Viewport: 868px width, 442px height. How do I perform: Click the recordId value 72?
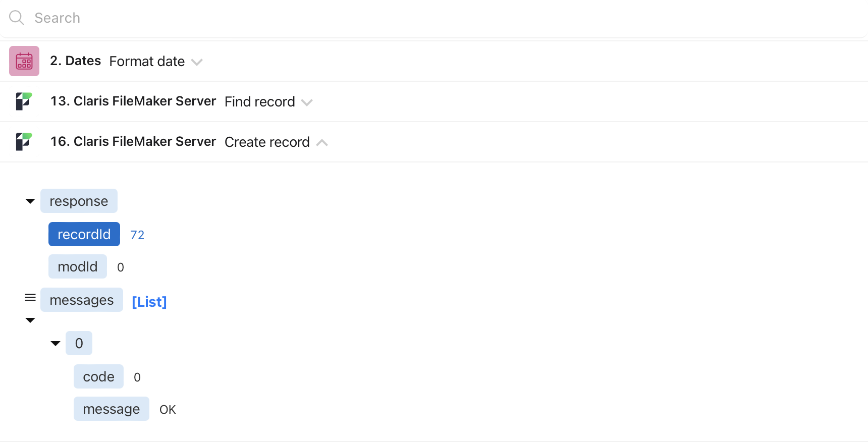tap(137, 234)
